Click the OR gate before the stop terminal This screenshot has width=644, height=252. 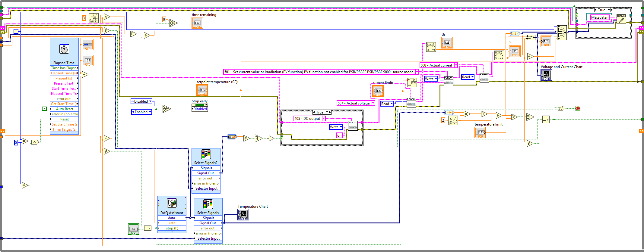(x=562, y=108)
